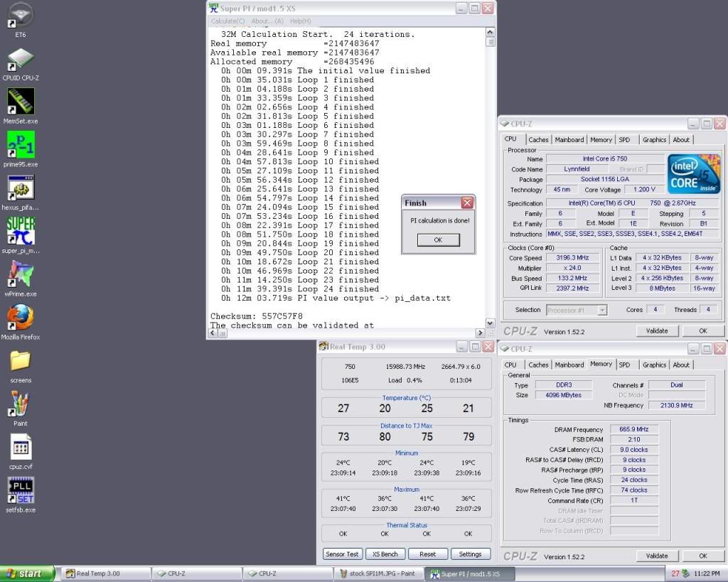Screen dimensions: 728x582
Task: Close the Finish dialog with X
Action: pos(467,203)
